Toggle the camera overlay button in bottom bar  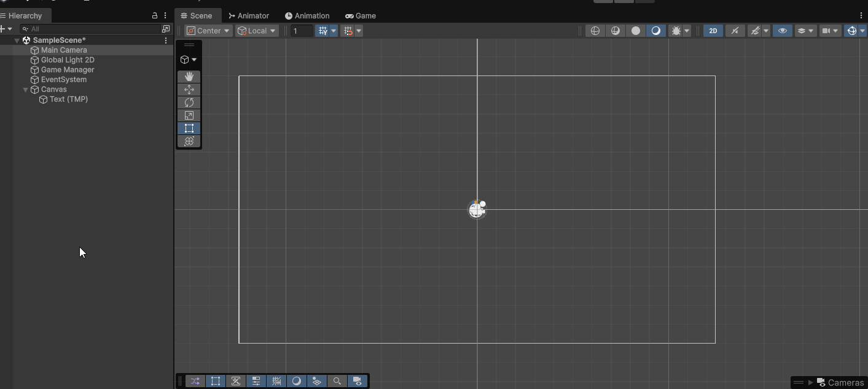click(358, 381)
